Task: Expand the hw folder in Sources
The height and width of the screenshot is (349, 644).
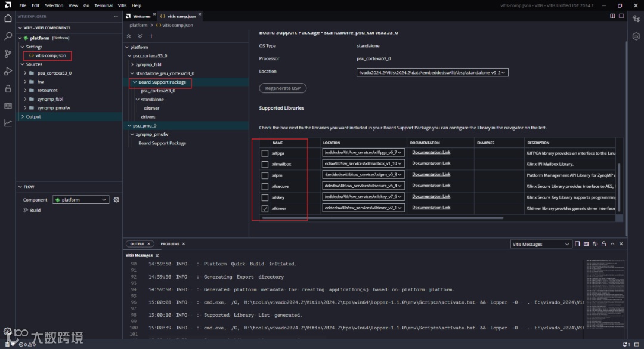Action: click(x=26, y=82)
